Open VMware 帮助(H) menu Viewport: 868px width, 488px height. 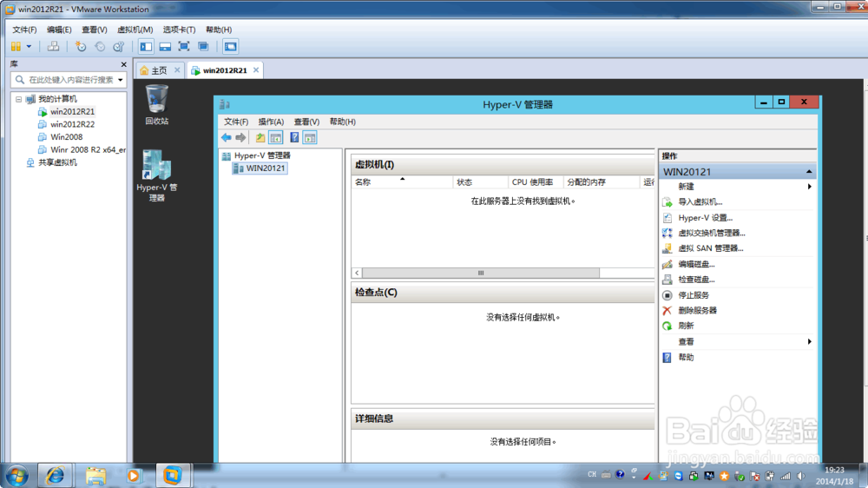[219, 30]
